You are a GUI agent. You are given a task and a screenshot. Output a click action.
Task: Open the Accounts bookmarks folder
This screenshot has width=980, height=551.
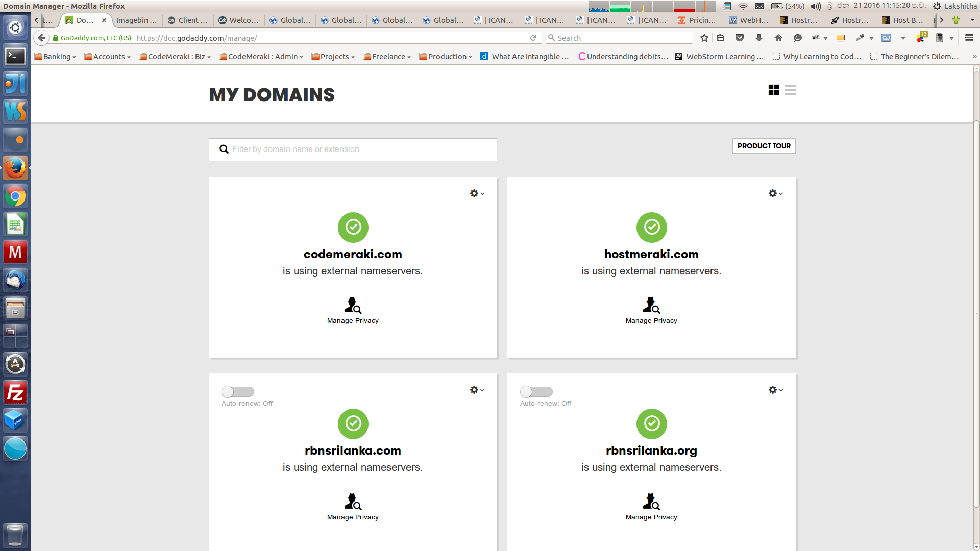[107, 57]
